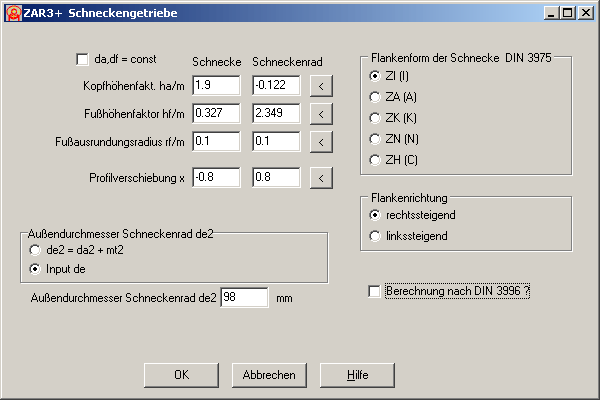This screenshot has width=600, height=400.
Task: Choose de2 = da2 + mt2 option
Action: pos(36,249)
